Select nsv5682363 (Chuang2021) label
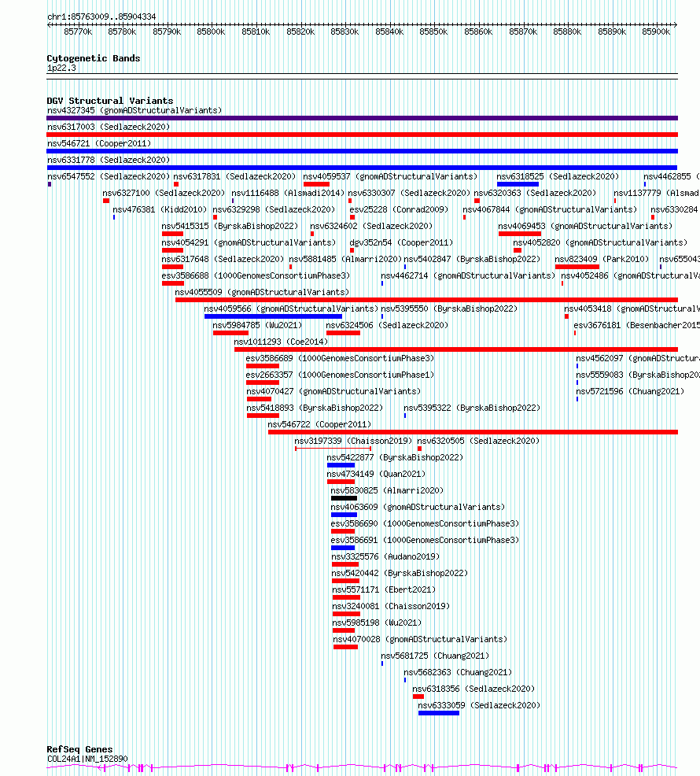This screenshot has height=776, width=700. (x=458, y=672)
